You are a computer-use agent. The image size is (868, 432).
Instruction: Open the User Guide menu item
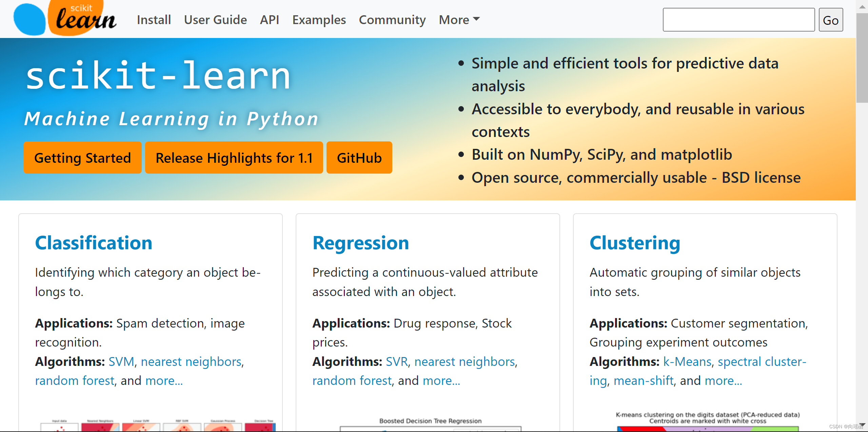click(x=215, y=20)
